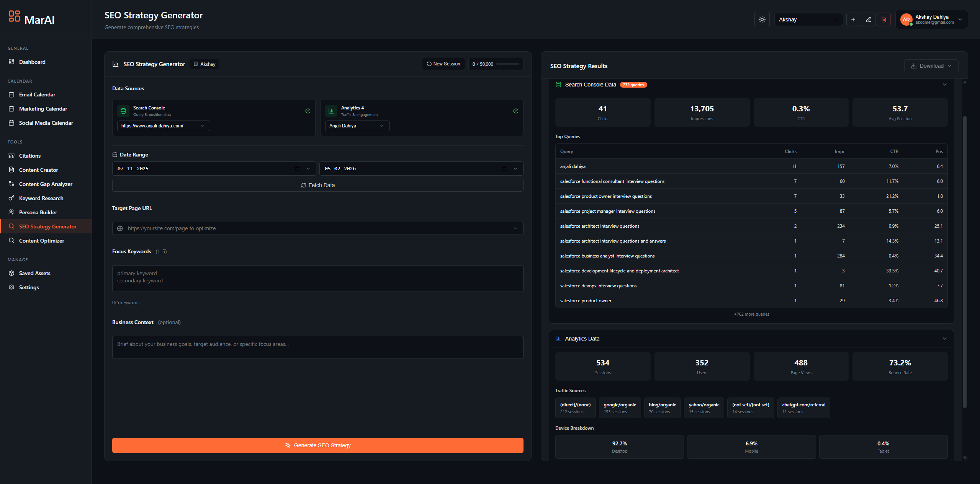
Task: Open the Keyword Research tool
Action: (41, 198)
